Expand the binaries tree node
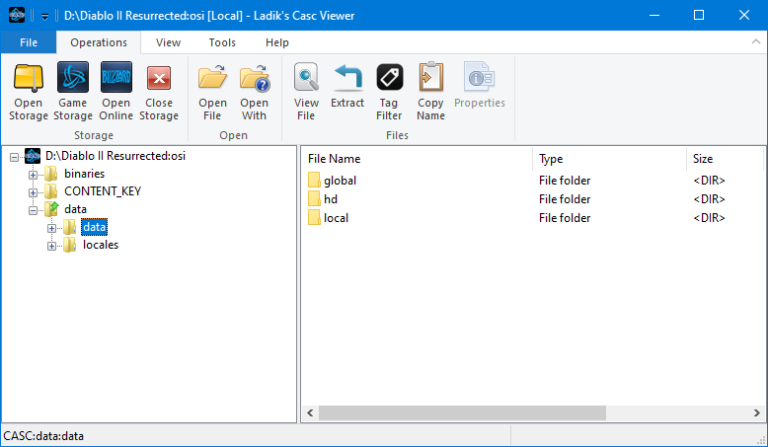The image size is (768, 447). [33, 174]
